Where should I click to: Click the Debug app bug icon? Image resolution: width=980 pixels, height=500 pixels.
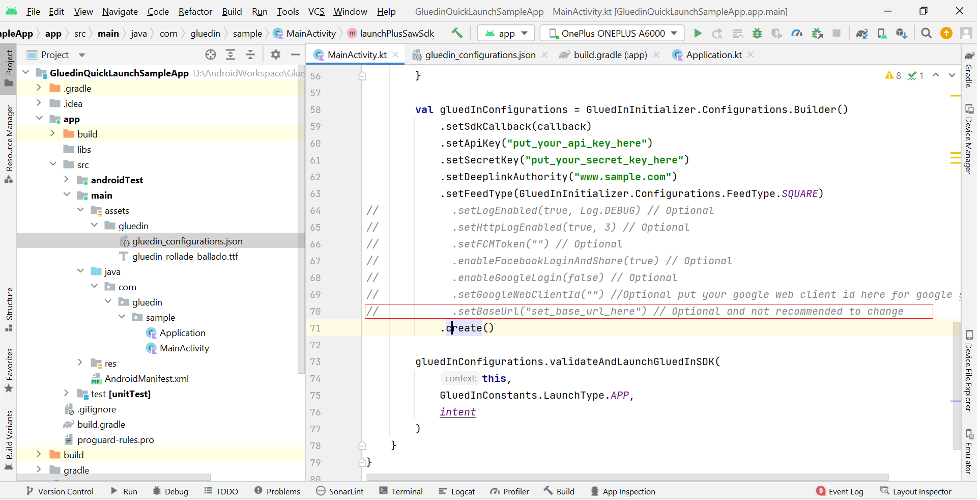[x=757, y=33]
